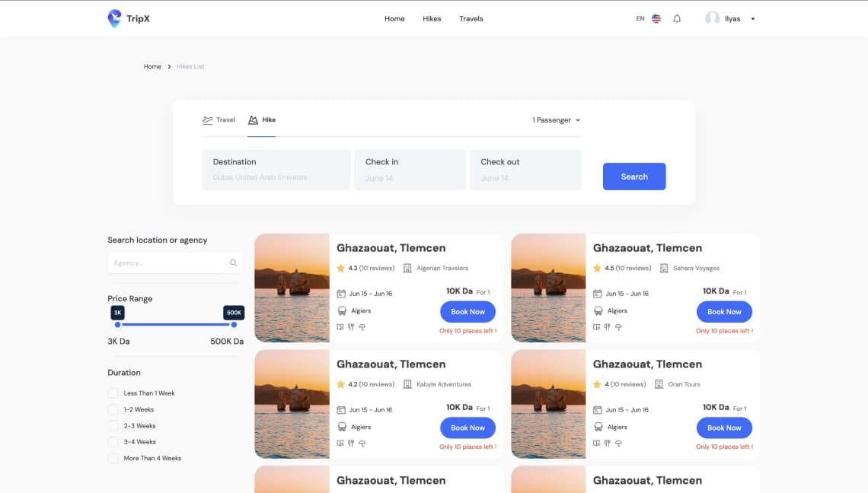Click the middle of the Price Range track
The width and height of the screenshot is (868, 493).
[175, 325]
